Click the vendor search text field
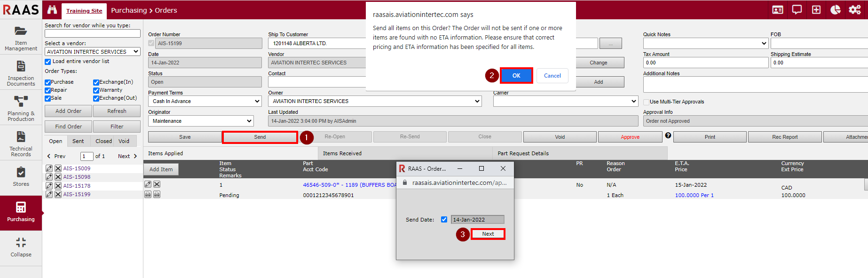The height and width of the screenshot is (278, 868). click(x=92, y=33)
